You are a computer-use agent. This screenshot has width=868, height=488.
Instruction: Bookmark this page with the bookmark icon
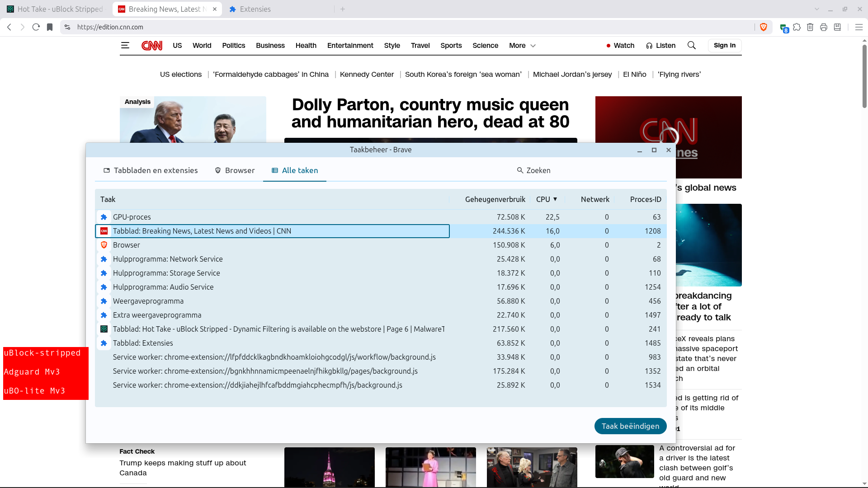[x=50, y=27]
